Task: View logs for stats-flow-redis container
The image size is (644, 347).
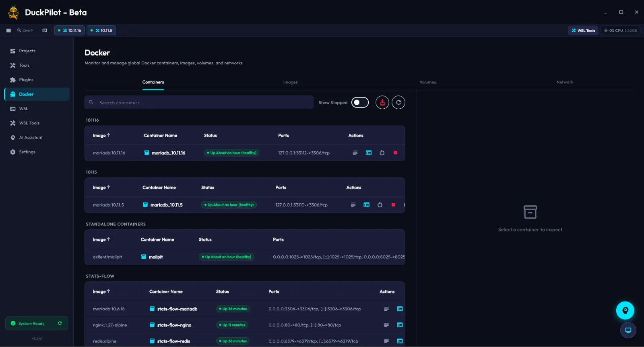Action: point(386,341)
